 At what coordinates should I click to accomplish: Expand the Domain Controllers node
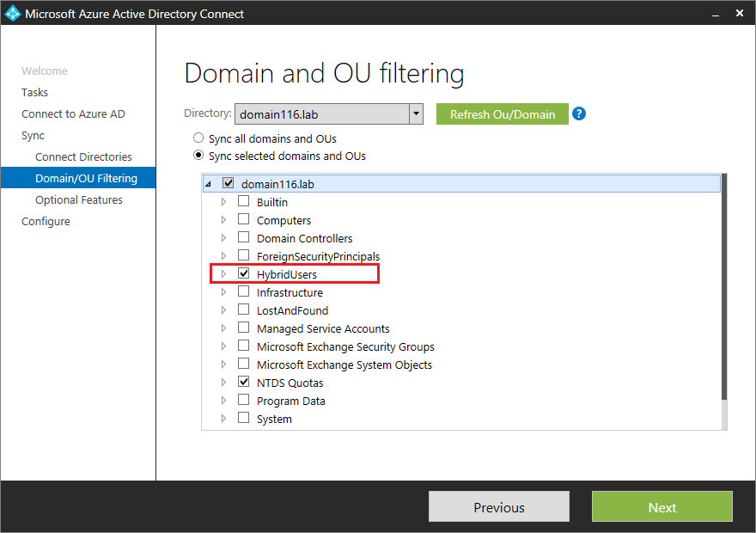(223, 238)
